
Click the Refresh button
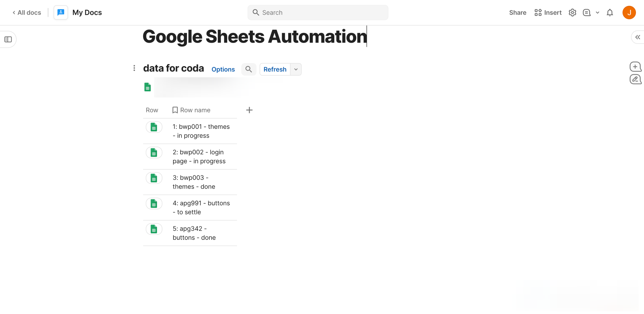tap(275, 69)
